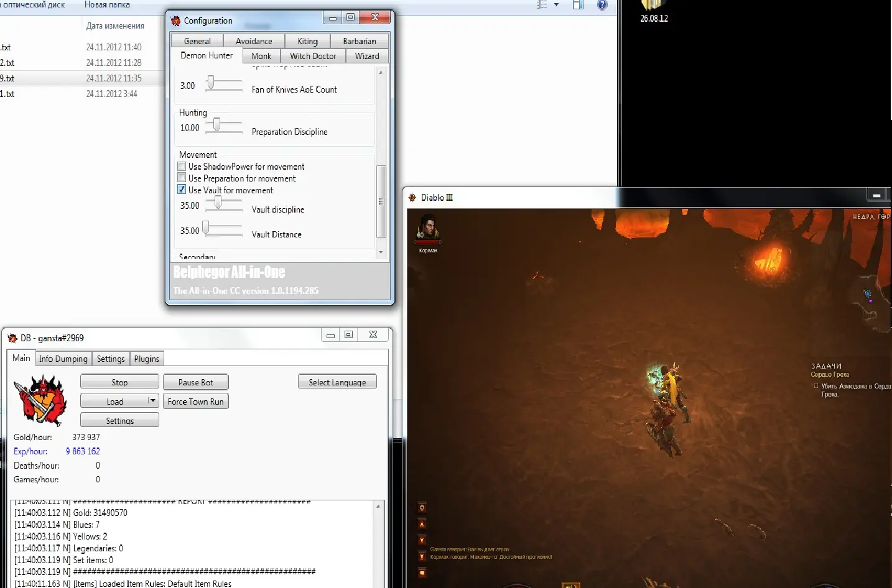
Task: Select the file row dated 24.11.2012 11:35
Action: point(81,78)
